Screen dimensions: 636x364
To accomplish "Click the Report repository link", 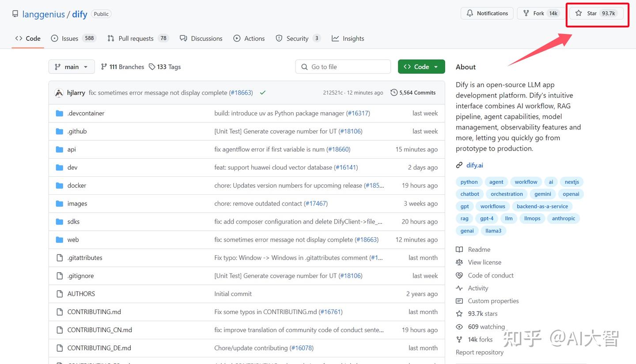I will [479, 353].
